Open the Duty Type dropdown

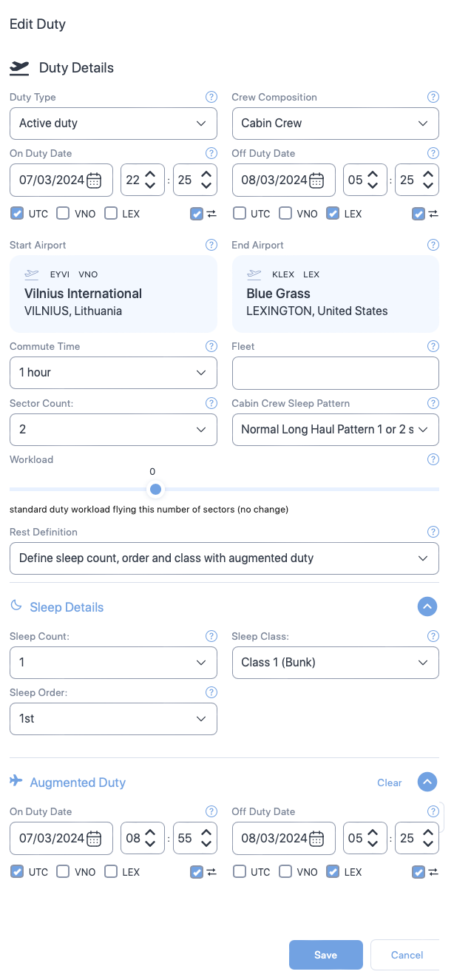point(113,124)
